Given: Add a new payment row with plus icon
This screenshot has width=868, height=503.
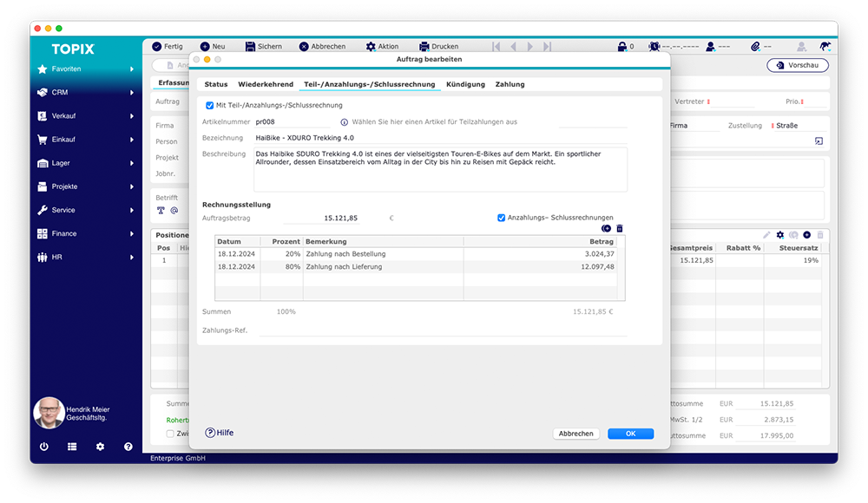Looking at the screenshot, I should click(606, 229).
